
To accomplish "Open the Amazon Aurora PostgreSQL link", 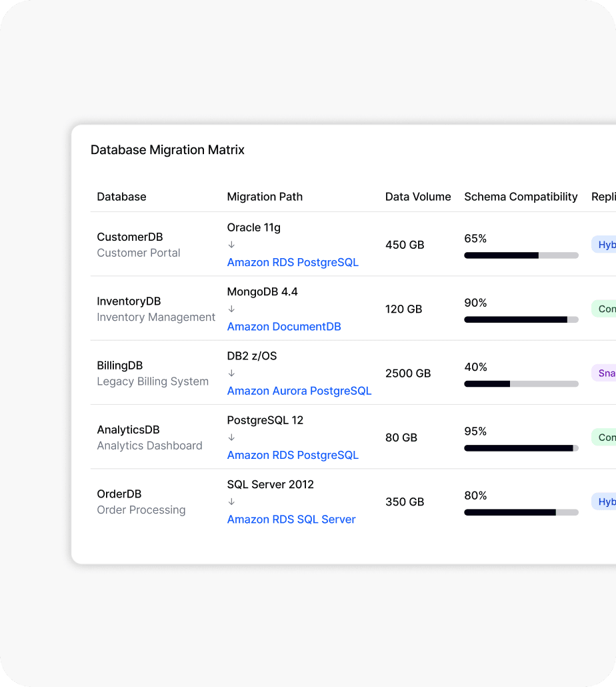I will coord(299,391).
